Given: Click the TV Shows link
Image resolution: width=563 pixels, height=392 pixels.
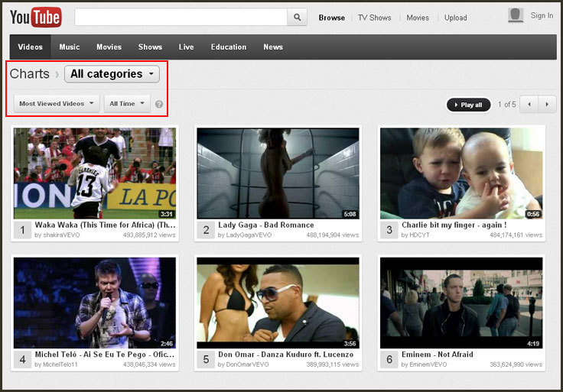Looking at the screenshot, I should (375, 18).
